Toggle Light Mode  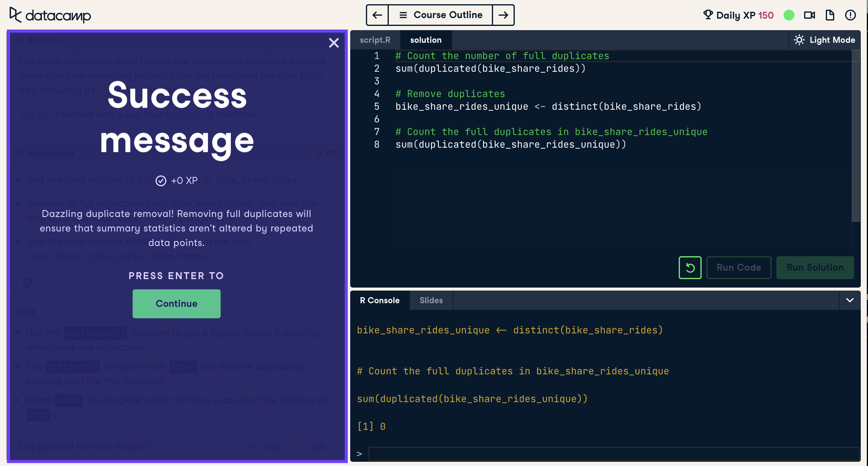coord(825,40)
